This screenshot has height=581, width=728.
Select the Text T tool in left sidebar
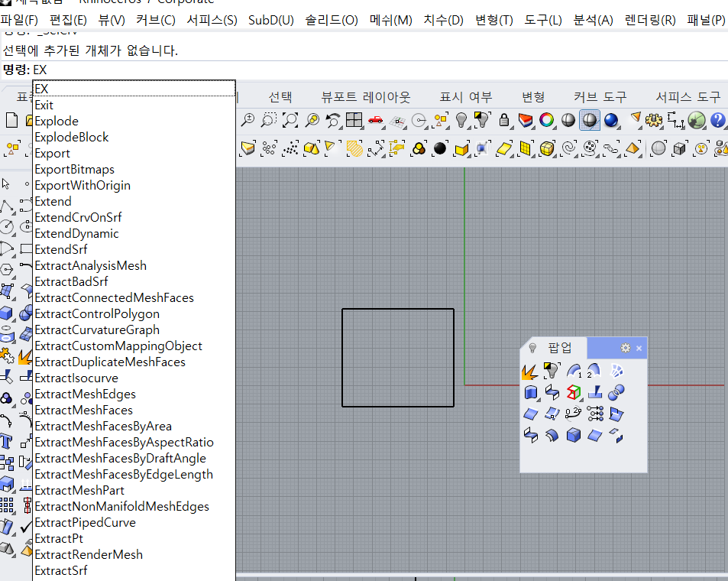[x=6, y=440]
